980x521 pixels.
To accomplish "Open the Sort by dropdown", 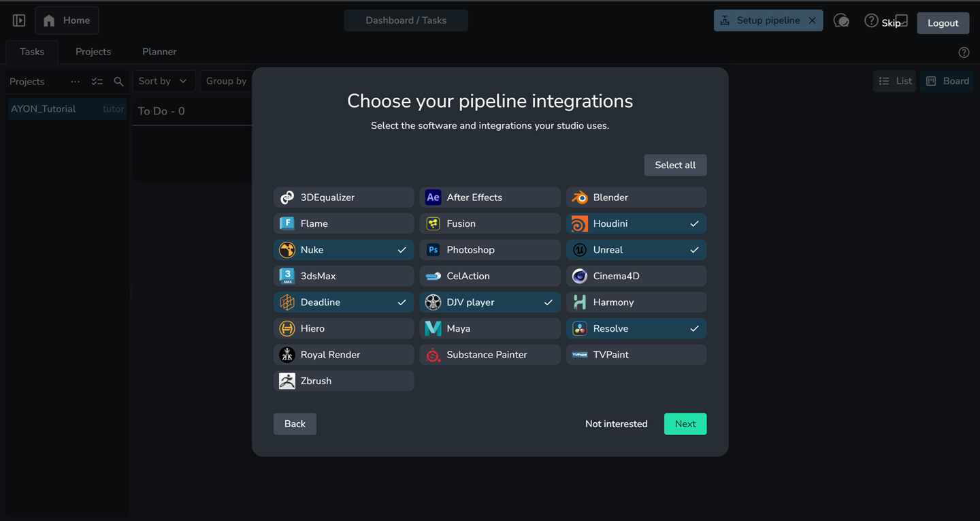I will click(163, 81).
